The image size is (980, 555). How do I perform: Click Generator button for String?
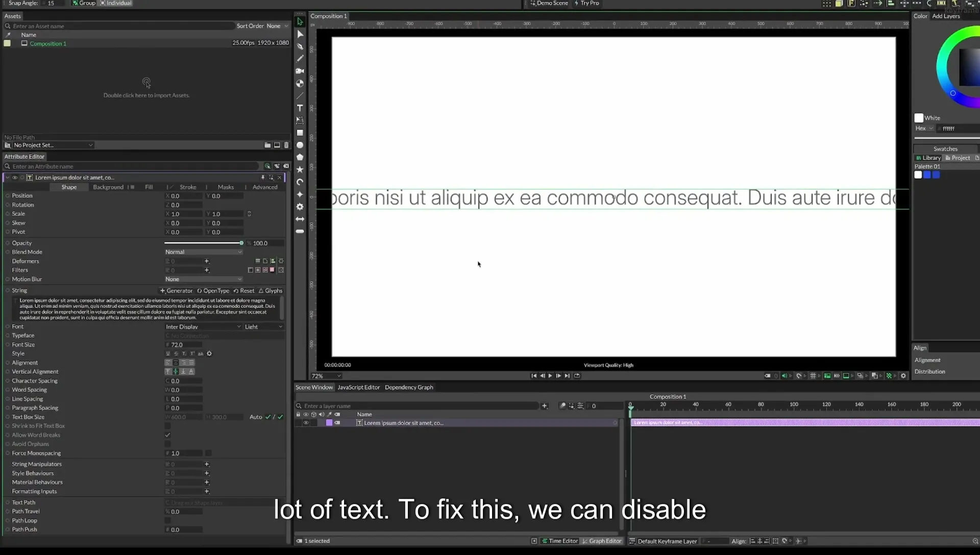(176, 291)
